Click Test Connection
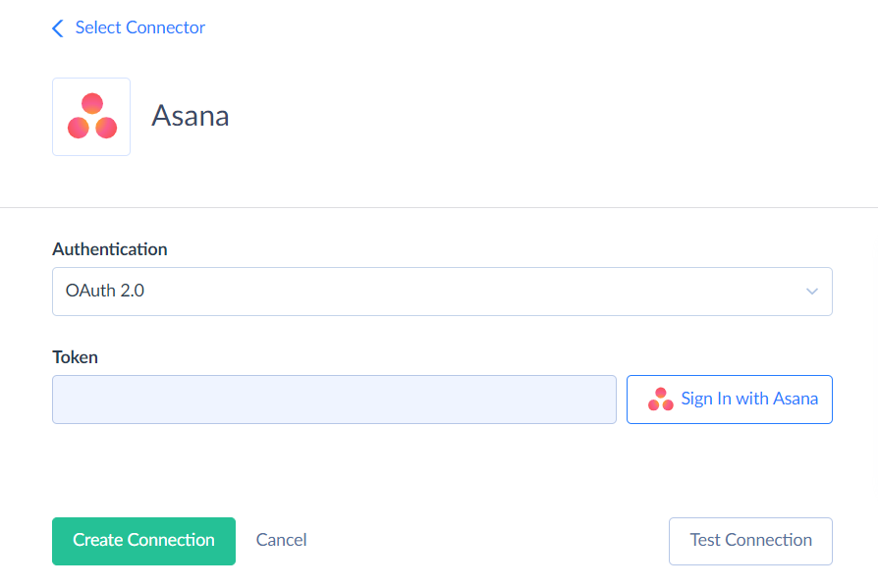878x588 pixels. (x=749, y=540)
